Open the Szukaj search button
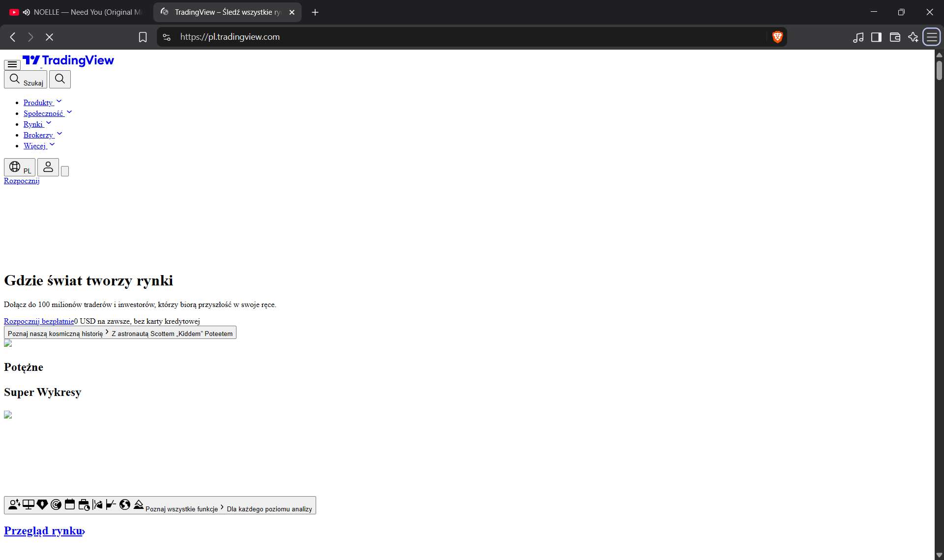Viewport: 944px width, 560px height. coord(26,79)
